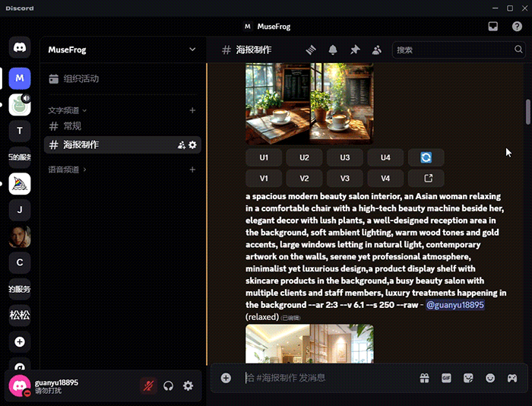Switch to the 常规 channel
532x406 pixels.
pos(122,126)
